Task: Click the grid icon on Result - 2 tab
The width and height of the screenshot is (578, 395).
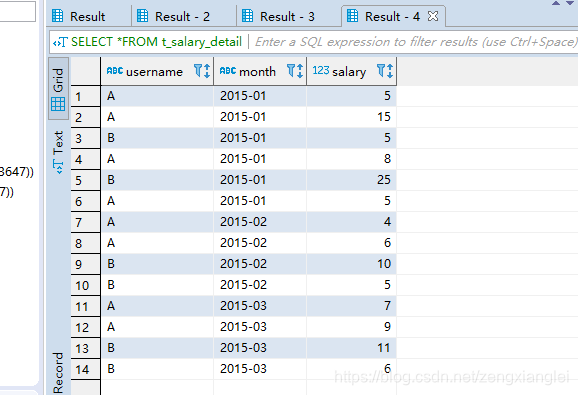Action: pyautogui.click(x=142, y=16)
